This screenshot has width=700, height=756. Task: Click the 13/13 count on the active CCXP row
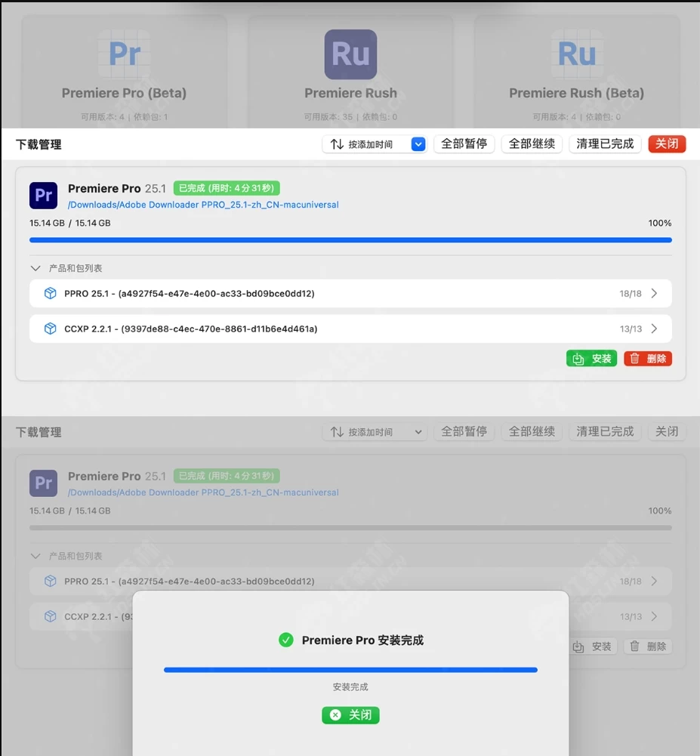pyautogui.click(x=631, y=329)
